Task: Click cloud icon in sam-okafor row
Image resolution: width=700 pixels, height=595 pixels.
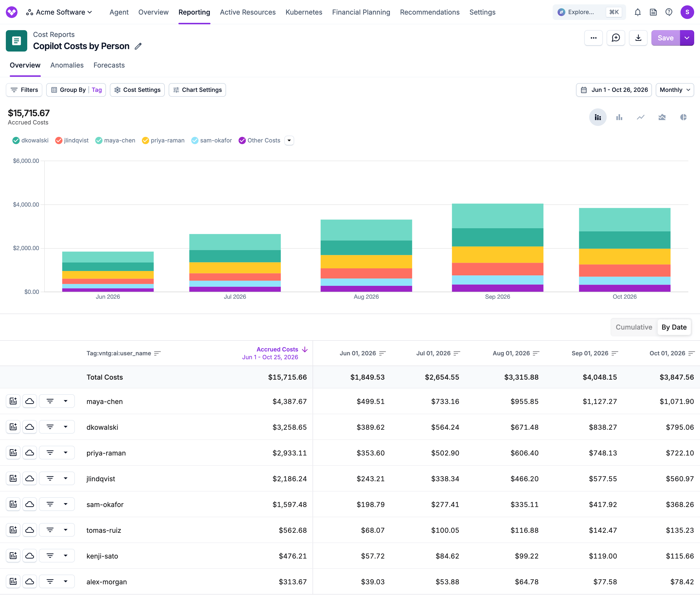Action: pos(30,504)
